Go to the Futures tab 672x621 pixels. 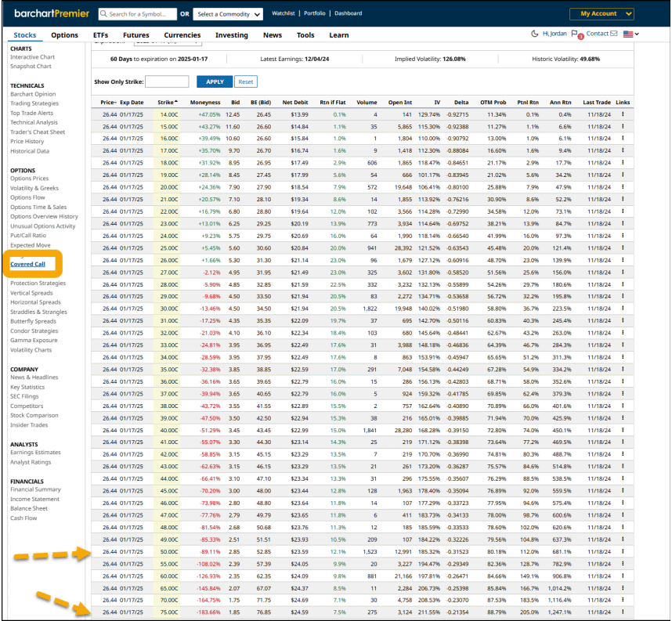point(135,35)
